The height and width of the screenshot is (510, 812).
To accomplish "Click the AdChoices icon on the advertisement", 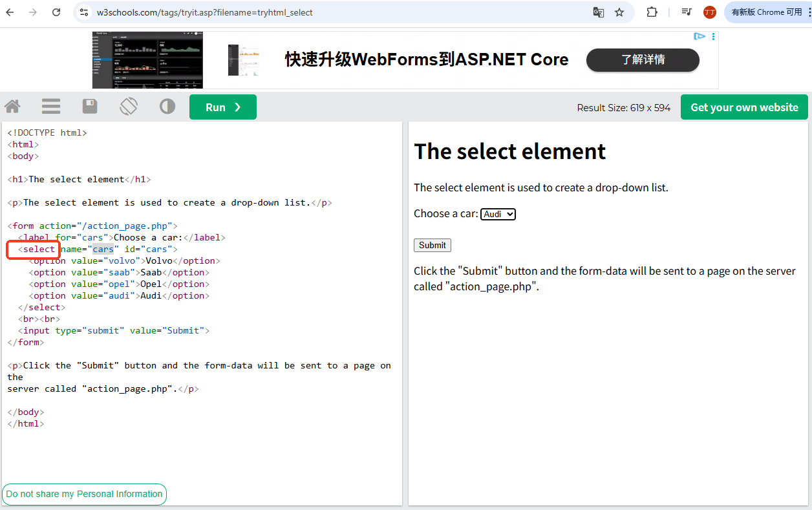I will 700,37.
